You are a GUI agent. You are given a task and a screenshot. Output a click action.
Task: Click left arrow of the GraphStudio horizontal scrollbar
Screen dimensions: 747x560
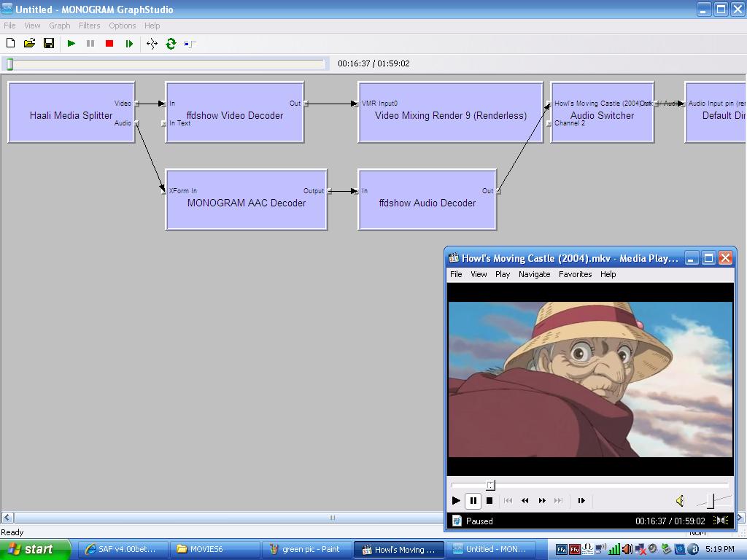pos(7,518)
